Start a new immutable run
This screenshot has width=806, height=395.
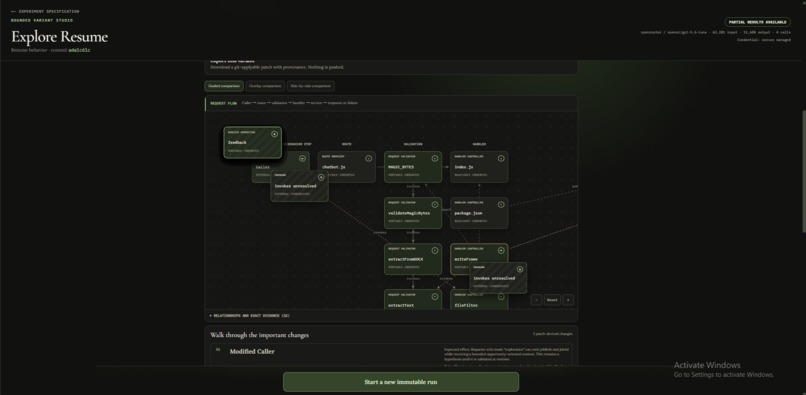pos(401,382)
